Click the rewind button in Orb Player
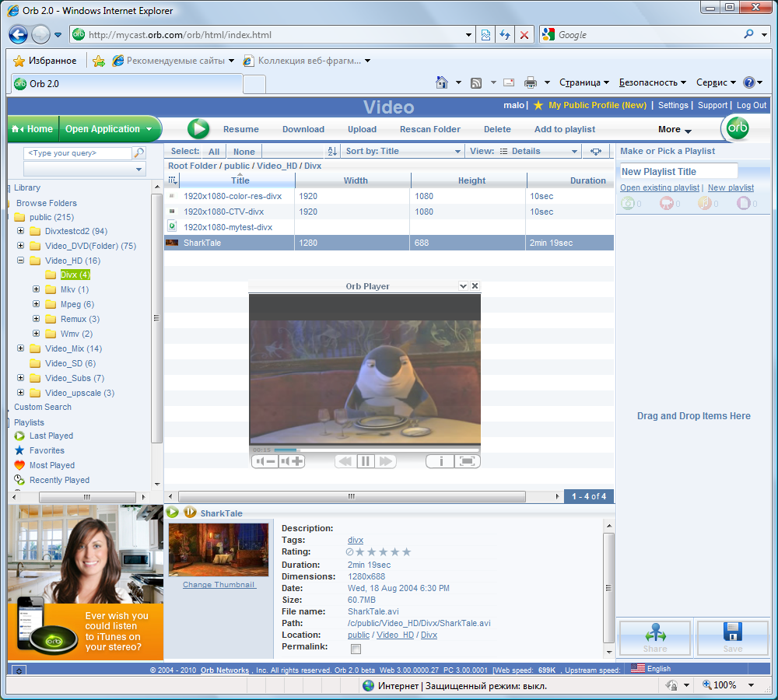This screenshot has height=700, width=778. 345,461
